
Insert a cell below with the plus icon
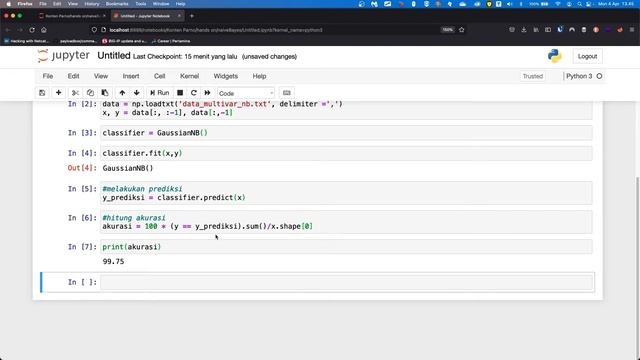[58, 93]
